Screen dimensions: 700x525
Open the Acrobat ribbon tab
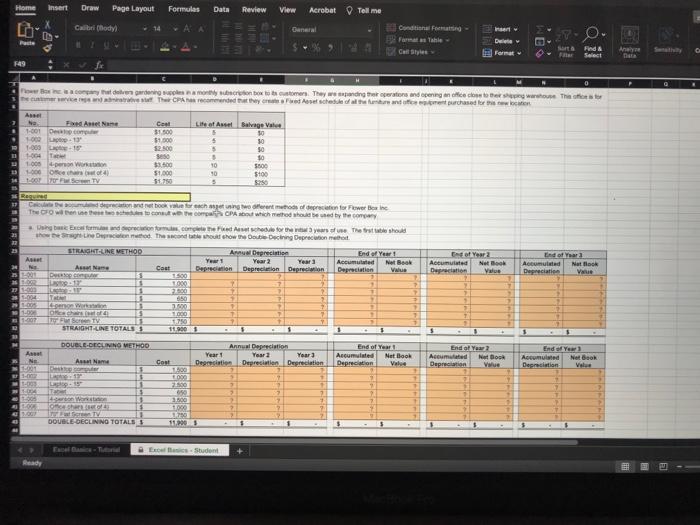click(322, 10)
